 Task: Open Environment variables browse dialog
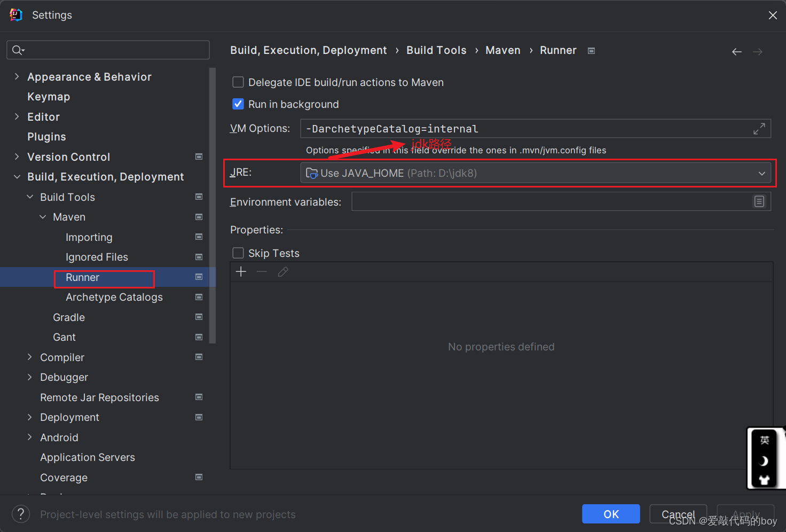point(759,201)
